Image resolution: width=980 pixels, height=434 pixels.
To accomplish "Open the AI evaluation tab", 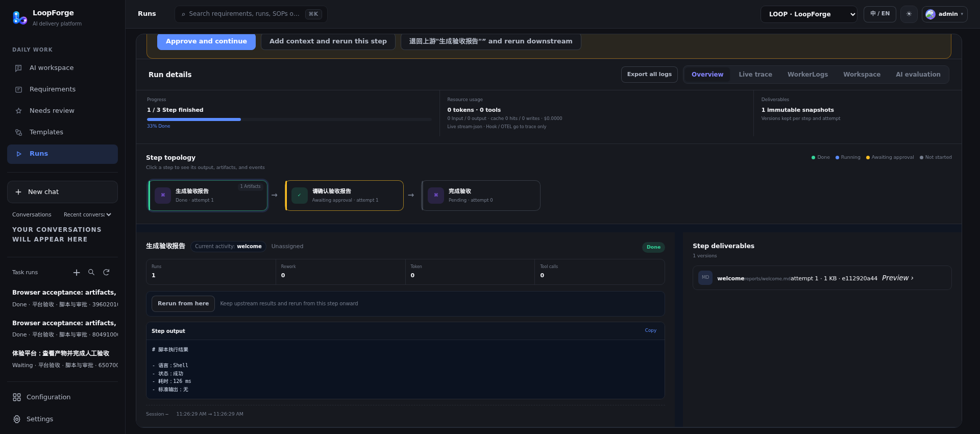I will tap(918, 75).
